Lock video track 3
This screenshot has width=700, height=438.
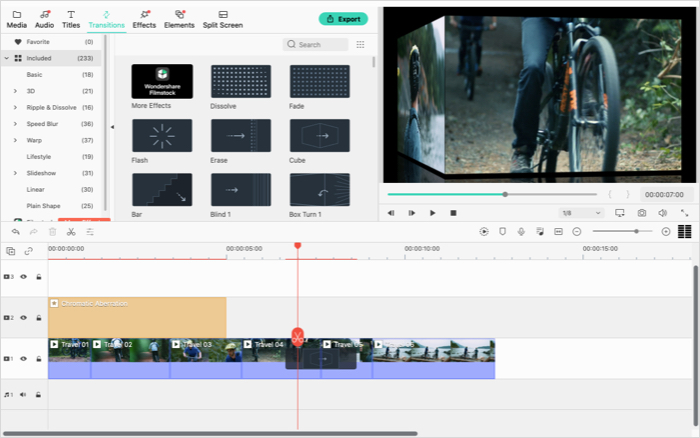[x=39, y=276]
